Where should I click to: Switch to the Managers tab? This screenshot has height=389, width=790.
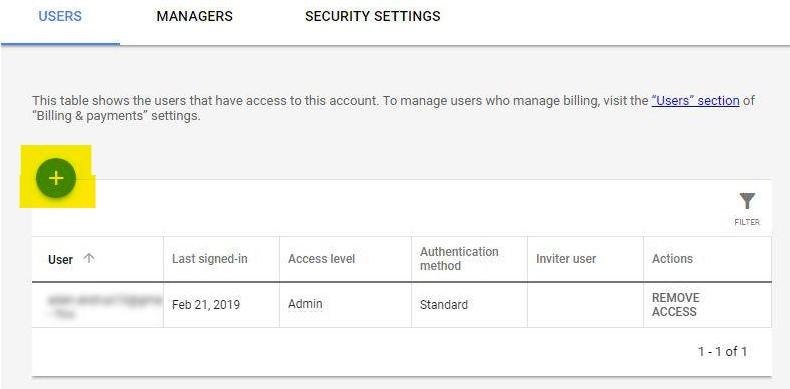click(x=194, y=16)
